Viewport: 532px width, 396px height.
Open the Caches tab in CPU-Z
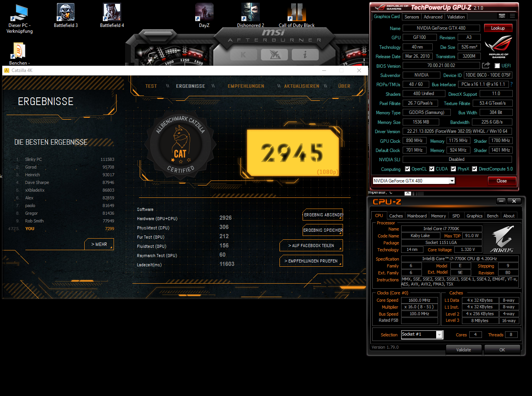pyautogui.click(x=396, y=216)
